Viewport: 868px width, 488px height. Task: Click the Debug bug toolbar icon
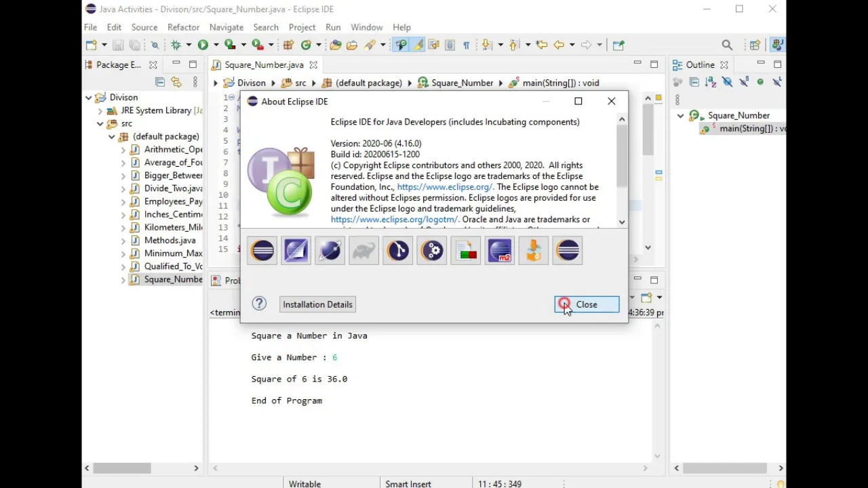click(176, 45)
